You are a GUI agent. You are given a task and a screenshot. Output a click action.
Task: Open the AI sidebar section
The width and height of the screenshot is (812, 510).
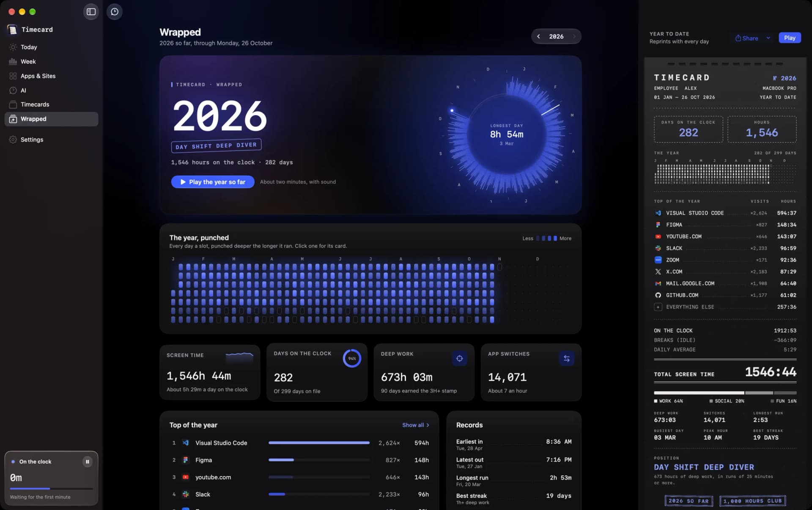pos(51,90)
